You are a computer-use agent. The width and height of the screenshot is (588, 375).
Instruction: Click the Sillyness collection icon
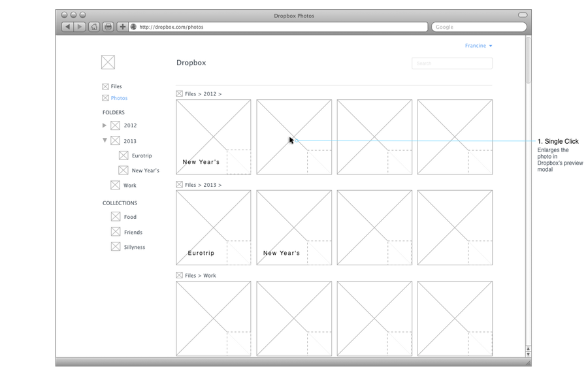116,246
